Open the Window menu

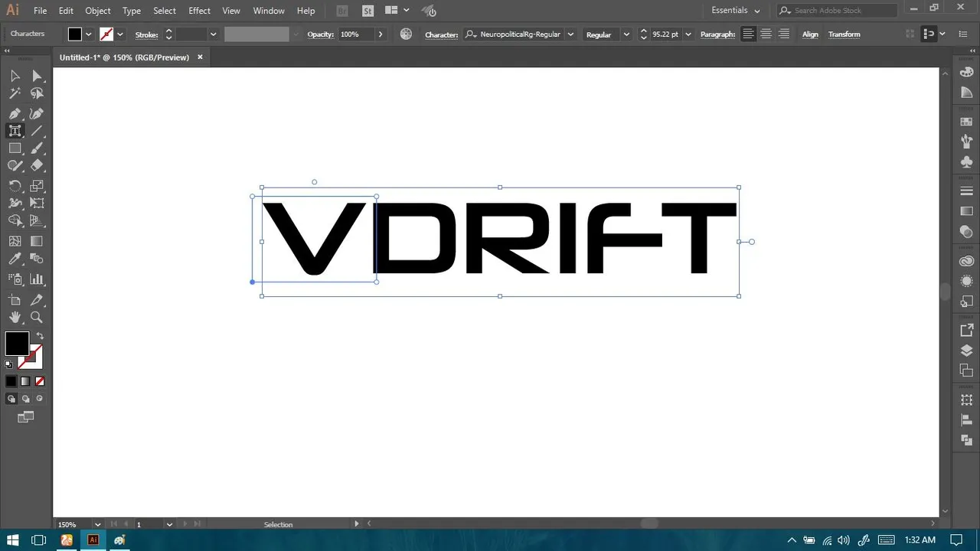pos(269,11)
